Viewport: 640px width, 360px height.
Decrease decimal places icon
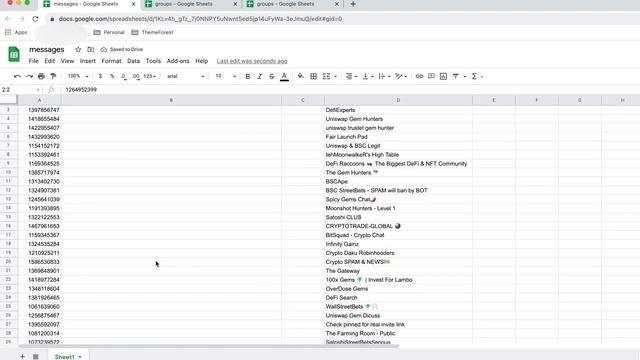pos(124,76)
